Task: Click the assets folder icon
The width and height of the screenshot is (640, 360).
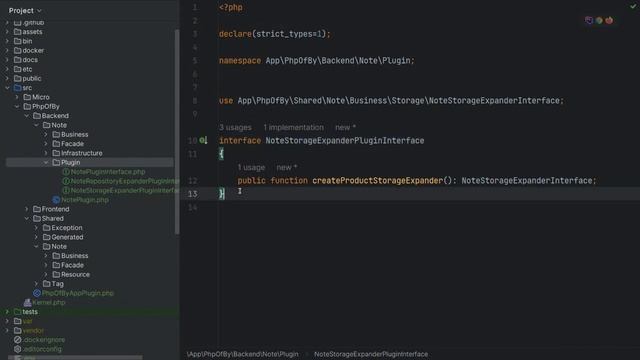Action: 18,32
